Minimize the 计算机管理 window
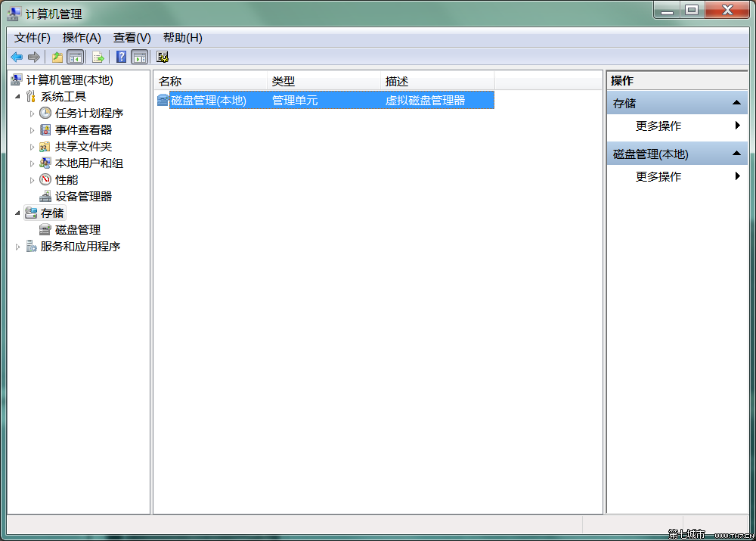 click(668, 10)
